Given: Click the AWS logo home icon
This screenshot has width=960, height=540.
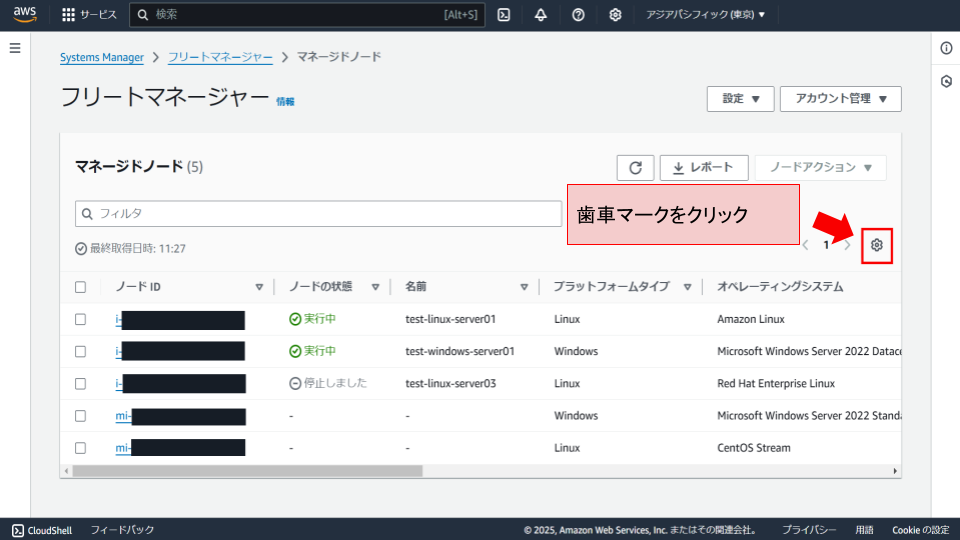Looking at the screenshot, I should pyautogui.click(x=25, y=14).
